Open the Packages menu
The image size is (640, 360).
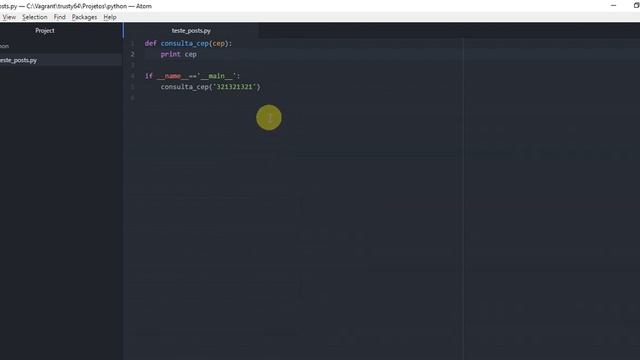pyautogui.click(x=84, y=17)
